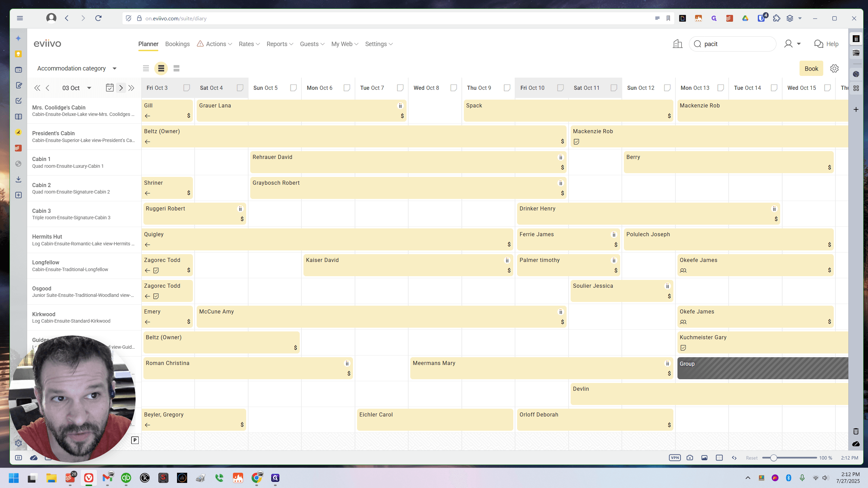Tick the Sat Oct 4 checkbox
Screen dimensions: 868x488
coord(240,88)
